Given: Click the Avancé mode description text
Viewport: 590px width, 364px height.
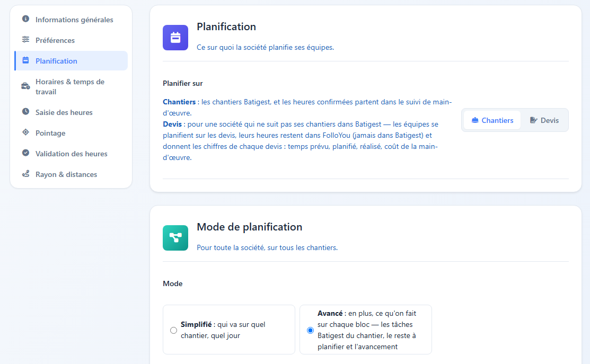Looking at the screenshot, I should coord(367,330).
